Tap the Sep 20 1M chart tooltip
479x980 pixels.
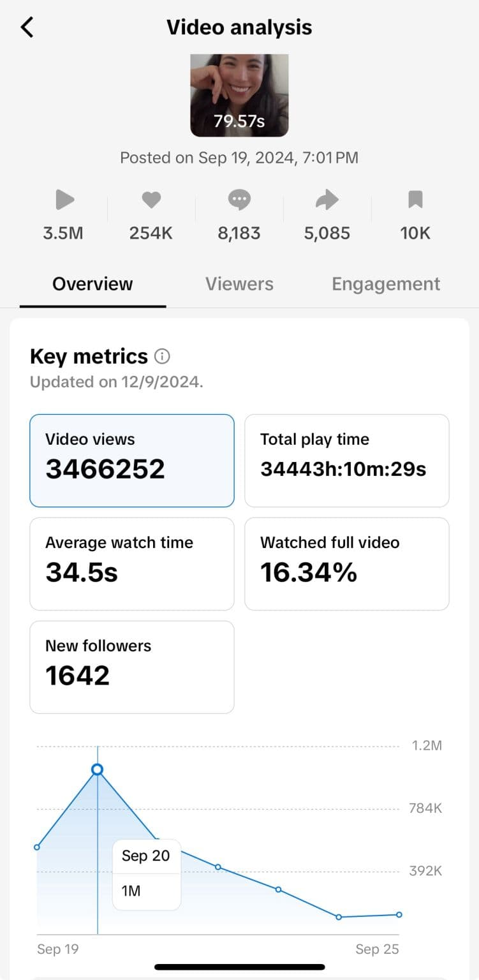146,874
